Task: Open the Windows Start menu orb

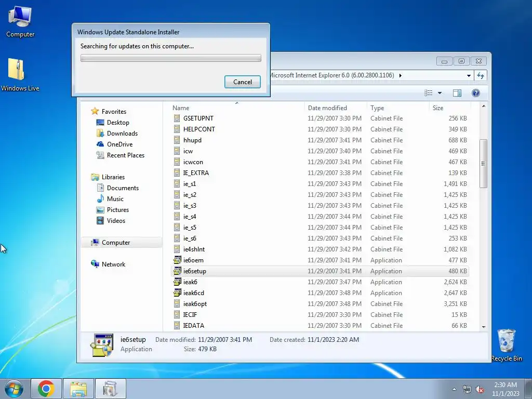Action: coord(14,389)
